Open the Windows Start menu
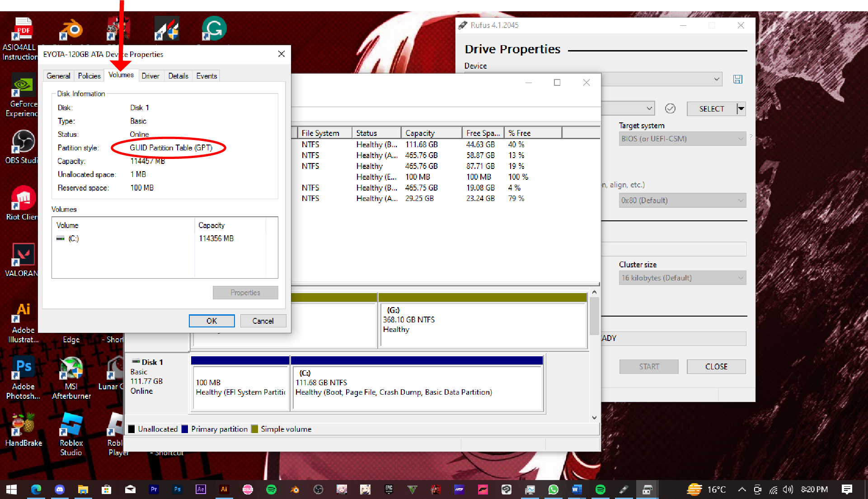Image resolution: width=868 pixels, height=499 pixels. pyautogui.click(x=12, y=490)
